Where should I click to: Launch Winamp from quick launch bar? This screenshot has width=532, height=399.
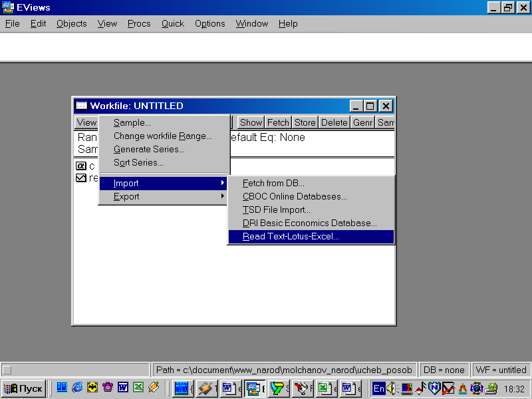[154, 387]
